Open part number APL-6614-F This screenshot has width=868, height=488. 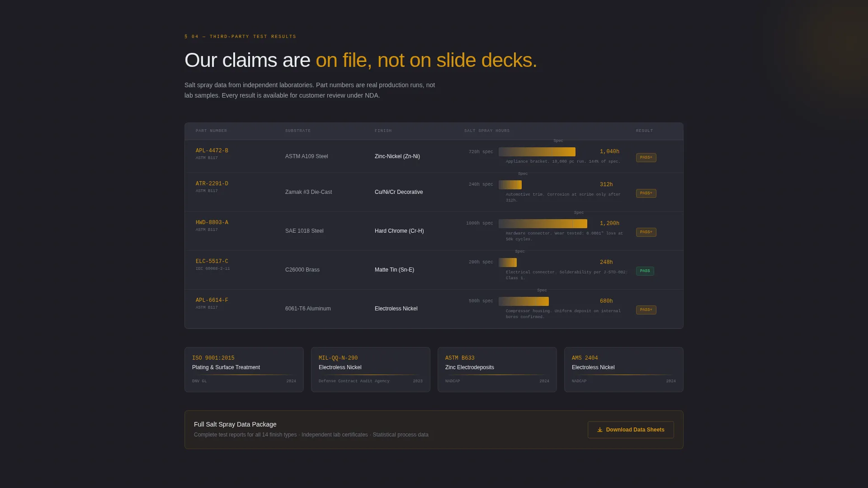pos(212,300)
